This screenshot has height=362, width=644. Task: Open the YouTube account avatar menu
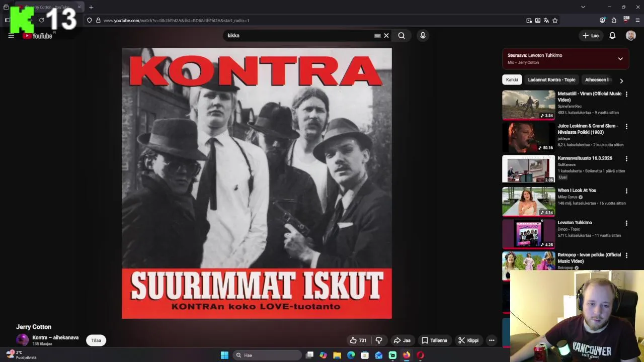tap(631, 36)
